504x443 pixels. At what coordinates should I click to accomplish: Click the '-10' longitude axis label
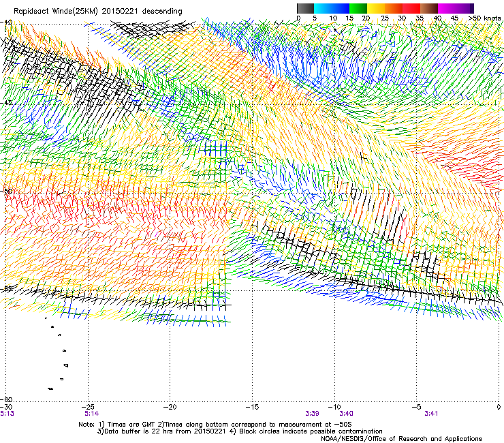pos(334,408)
